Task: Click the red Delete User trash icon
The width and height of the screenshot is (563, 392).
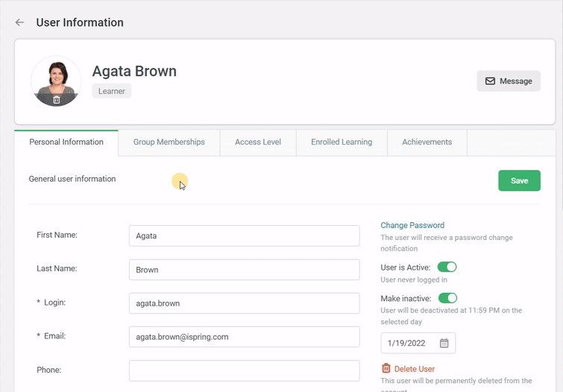Action: [x=386, y=368]
